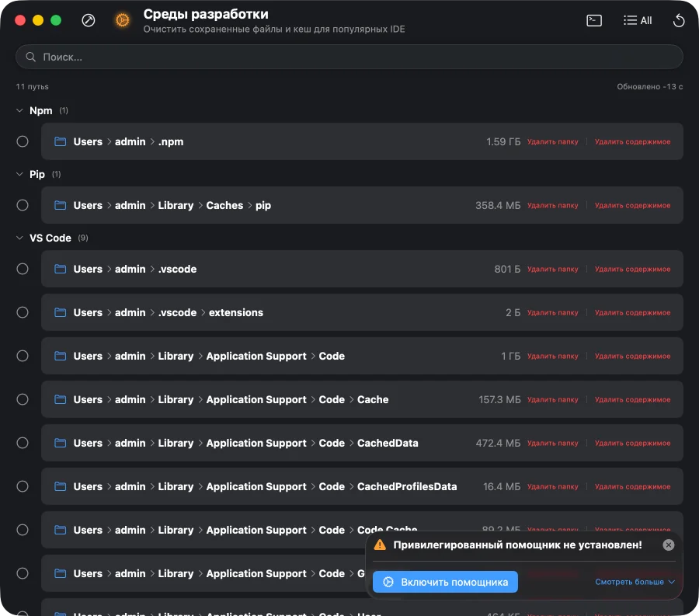This screenshot has width=699, height=616.
Task: Click folder icon of 1 ГБ Code row
Action: point(60,356)
